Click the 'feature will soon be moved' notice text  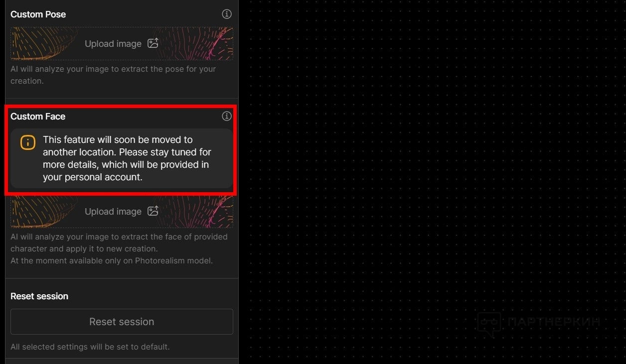click(127, 158)
